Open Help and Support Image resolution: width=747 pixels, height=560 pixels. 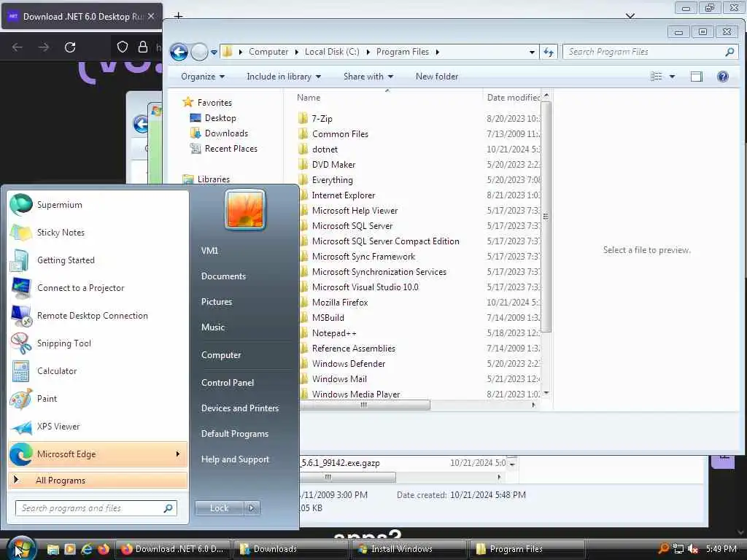235,459
